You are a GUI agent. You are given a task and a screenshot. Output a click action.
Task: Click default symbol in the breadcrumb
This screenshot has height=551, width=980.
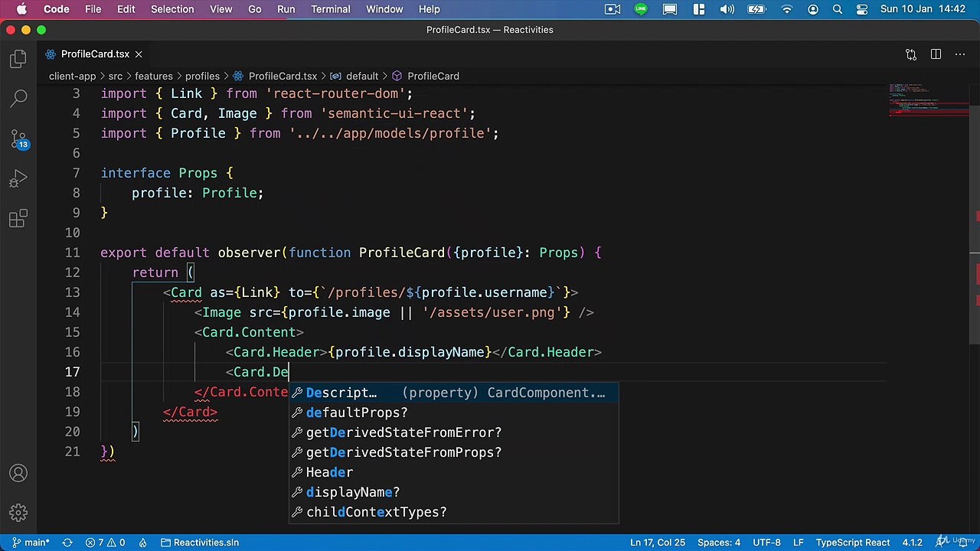coord(361,76)
